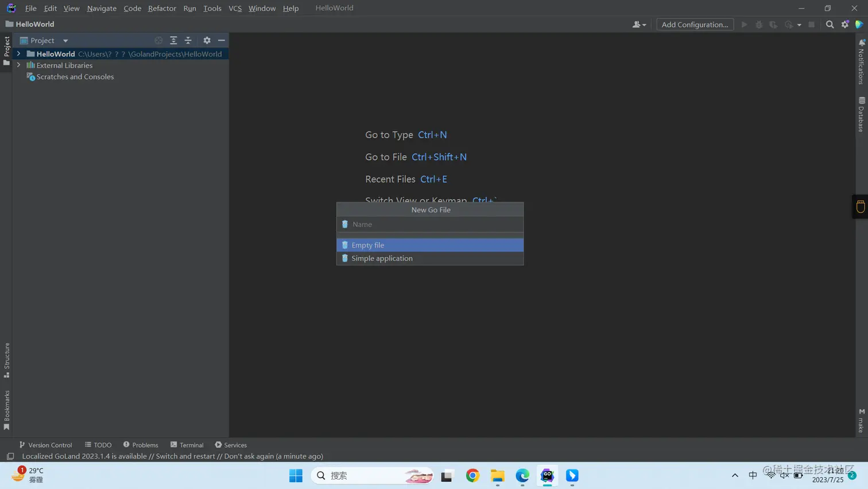Viewport: 868px width, 489px height.
Task: Toggle the Project tool window side tab
Action: click(x=6, y=51)
